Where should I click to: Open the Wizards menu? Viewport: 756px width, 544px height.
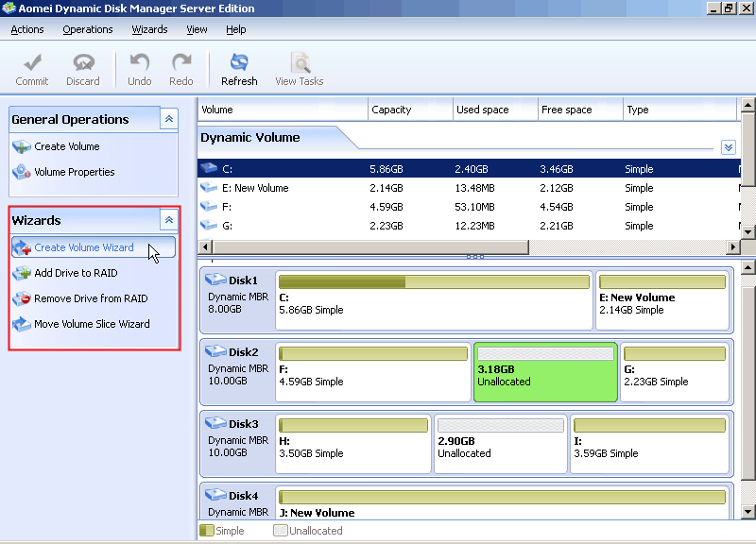point(149,29)
